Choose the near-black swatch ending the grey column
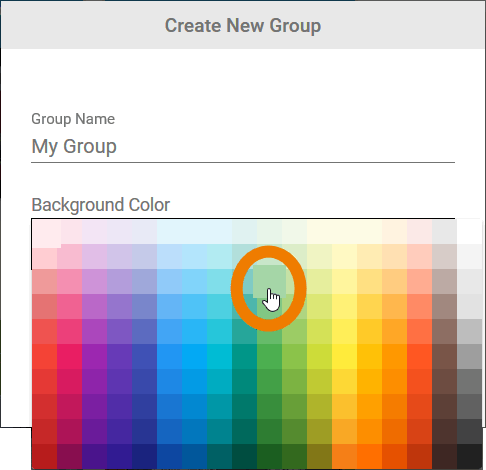 tap(469, 456)
